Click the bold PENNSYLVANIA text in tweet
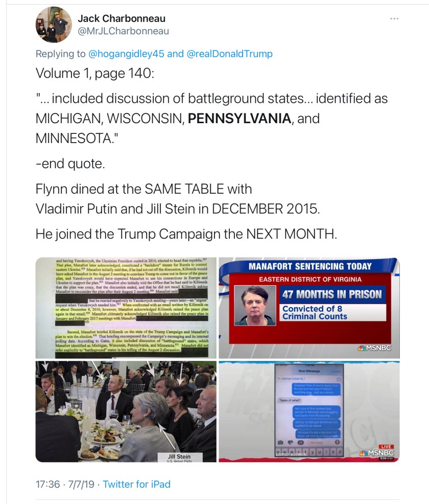Viewport: 429px width, 504px height. (x=239, y=119)
